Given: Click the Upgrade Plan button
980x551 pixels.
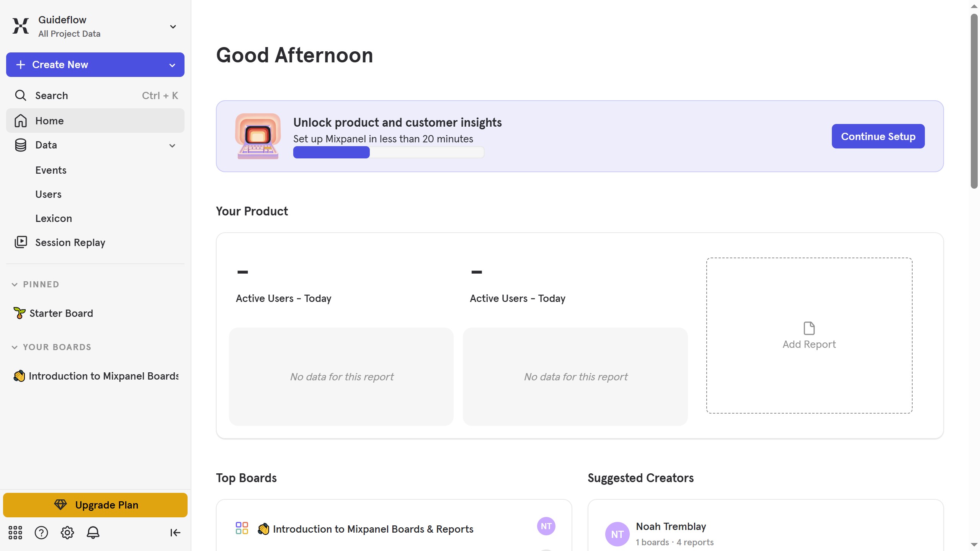Looking at the screenshot, I should (95, 505).
